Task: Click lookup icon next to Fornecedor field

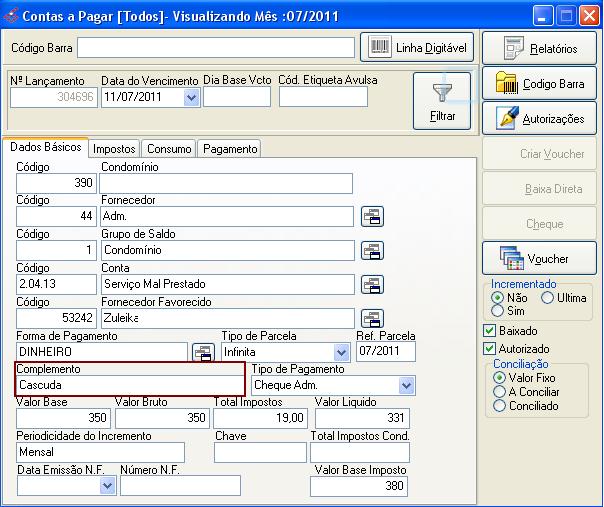Action: 373,216
